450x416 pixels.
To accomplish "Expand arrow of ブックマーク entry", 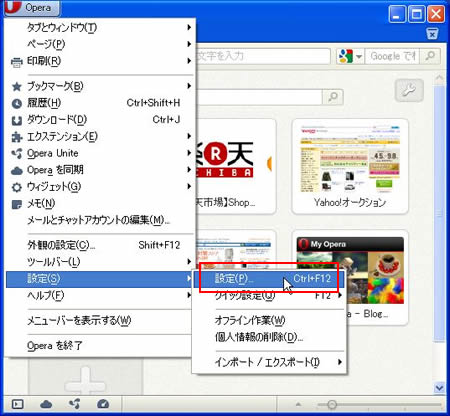I will (189, 86).
